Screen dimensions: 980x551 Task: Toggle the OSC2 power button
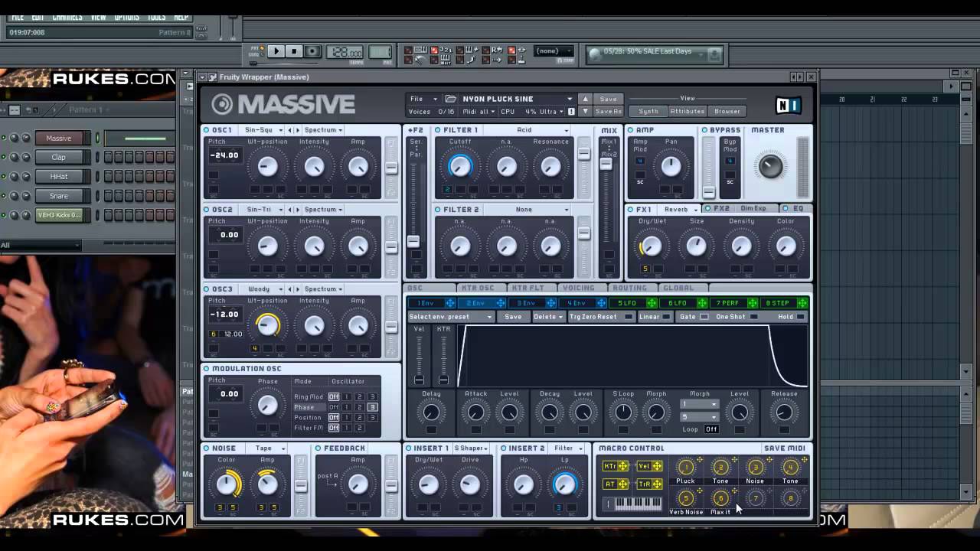coord(207,210)
